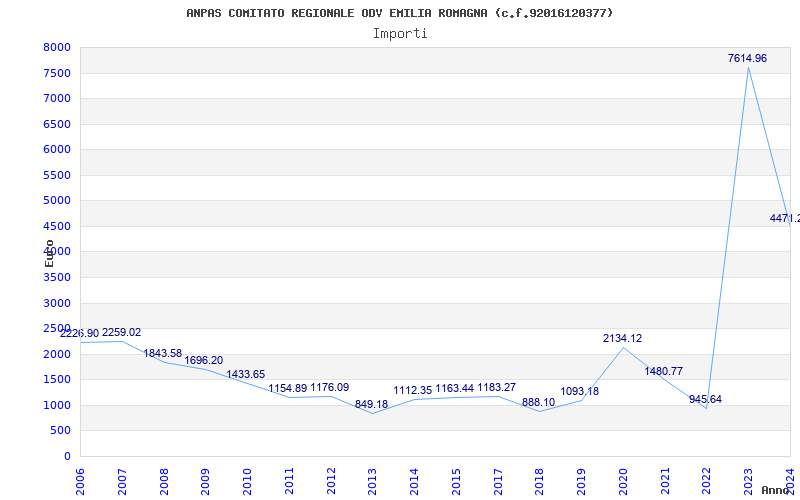This screenshot has height=500, width=800.
Task: Click the x-axis year 2013
Action: tap(373, 482)
